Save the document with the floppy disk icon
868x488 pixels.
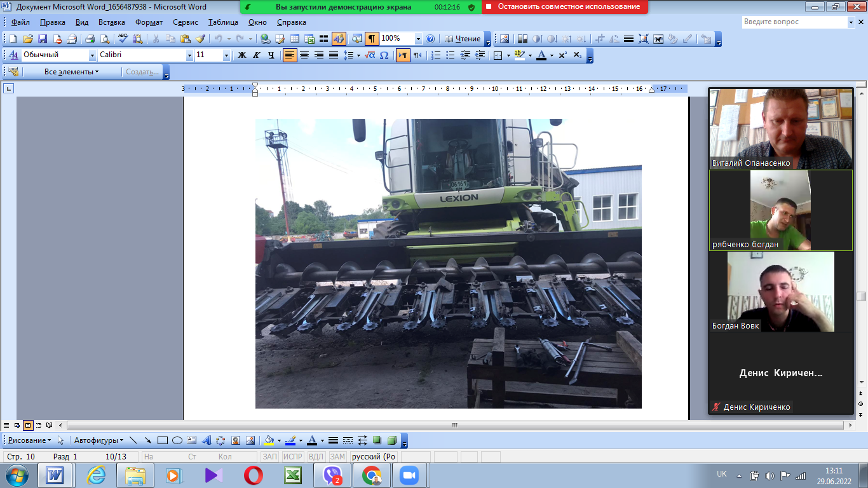(43, 39)
